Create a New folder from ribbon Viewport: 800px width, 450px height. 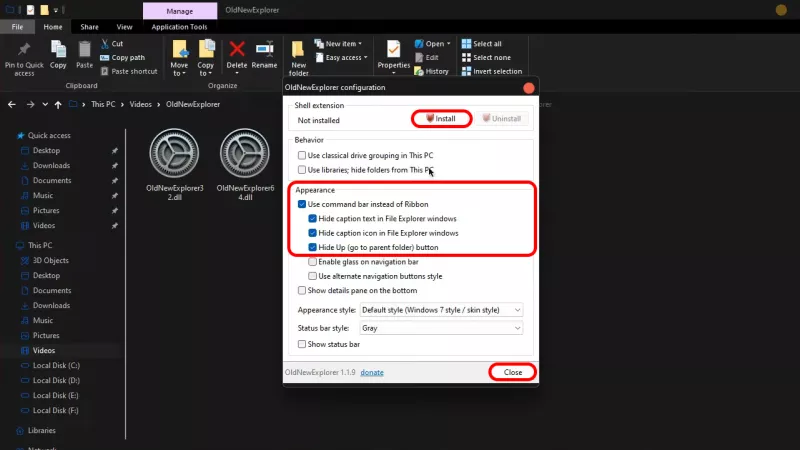[x=298, y=58]
